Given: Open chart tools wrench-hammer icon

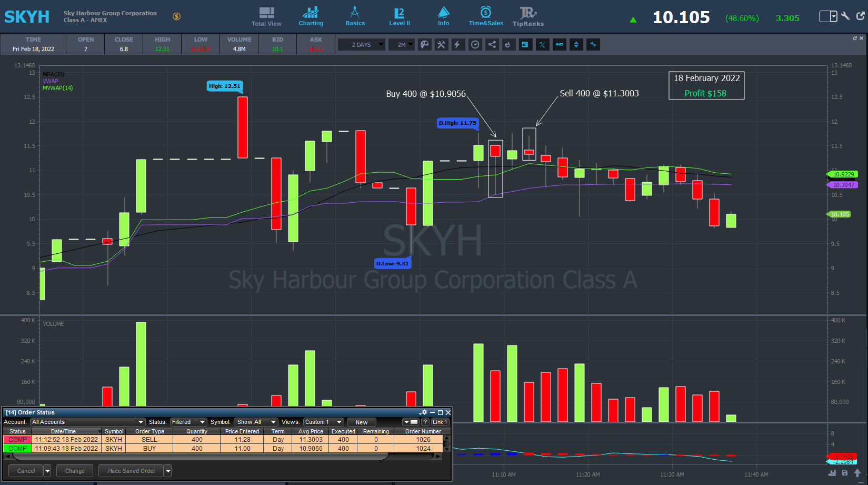Looking at the screenshot, I should point(441,45).
